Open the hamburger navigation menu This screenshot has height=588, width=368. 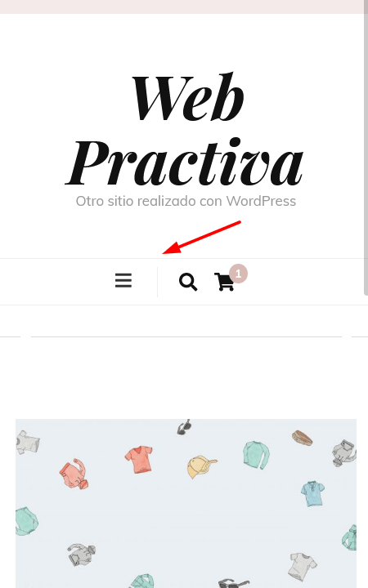(x=123, y=280)
